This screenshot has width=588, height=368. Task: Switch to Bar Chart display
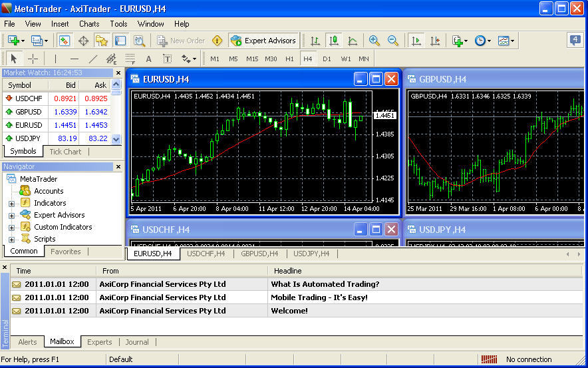[x=315, y=41]
